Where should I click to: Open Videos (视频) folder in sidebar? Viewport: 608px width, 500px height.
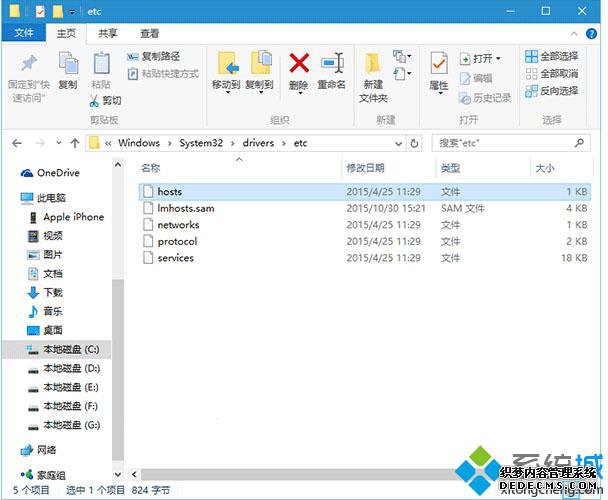pyautogui.click(x=45, y=236)
